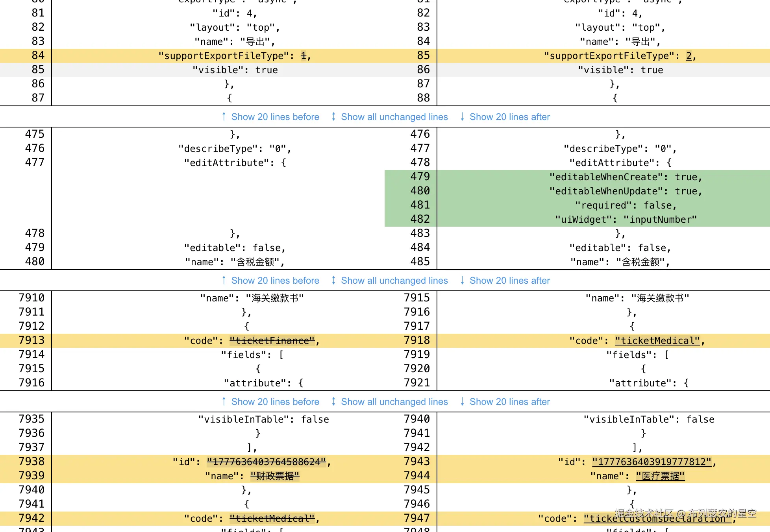Click up-down arrow icon in expander above line 475

tap(333, 116)
